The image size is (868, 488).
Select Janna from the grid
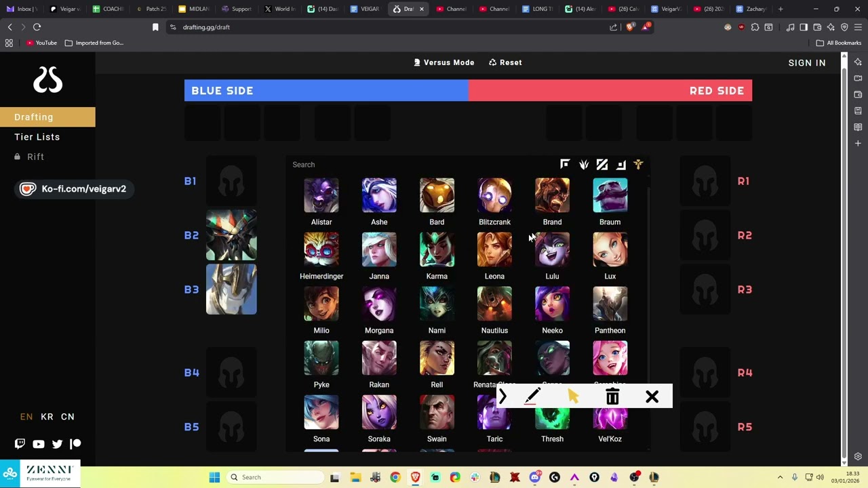[379, 249]
